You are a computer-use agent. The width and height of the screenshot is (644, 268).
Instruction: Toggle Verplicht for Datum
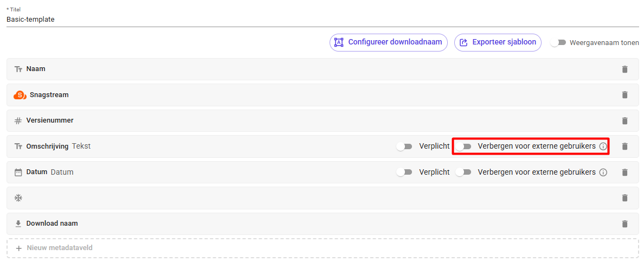click(404, 172)
